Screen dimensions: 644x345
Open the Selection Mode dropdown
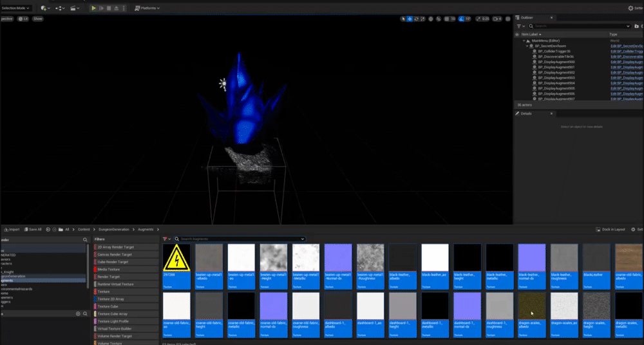(15, 8)
